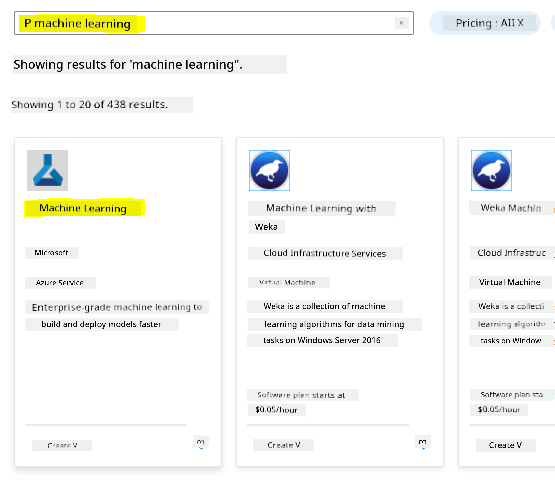The height and width of the screenshot is (480, 555).
Task: Click the Azure Service type label
Action: click(60, 282)
